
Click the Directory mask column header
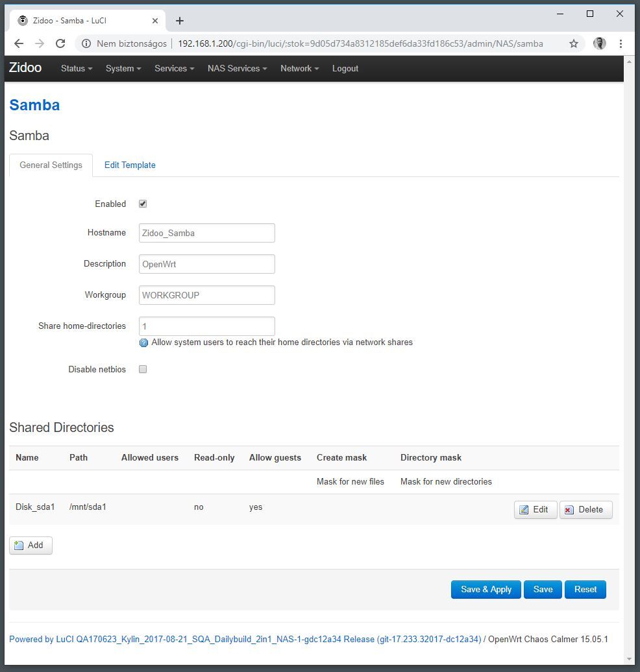coord(431,458)
